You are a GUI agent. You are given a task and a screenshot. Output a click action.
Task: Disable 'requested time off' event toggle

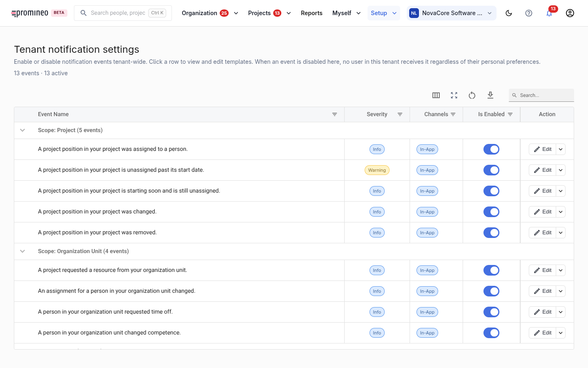(491, 312)
